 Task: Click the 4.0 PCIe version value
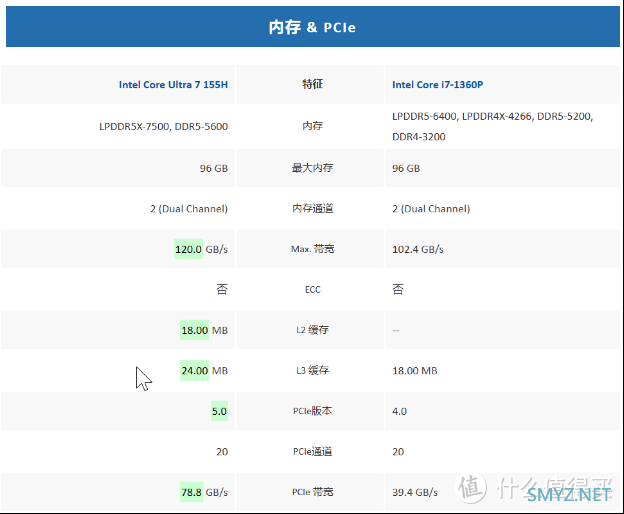click(399, 411)
